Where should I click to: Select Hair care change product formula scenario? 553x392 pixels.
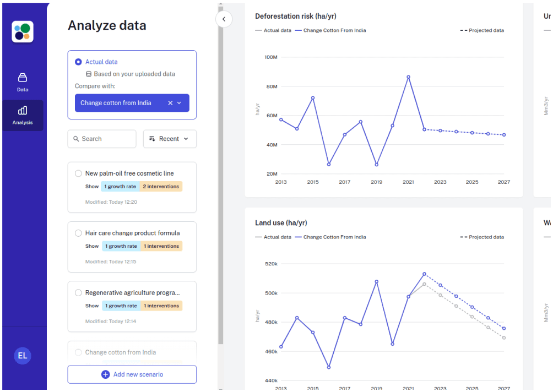[78, 233]
